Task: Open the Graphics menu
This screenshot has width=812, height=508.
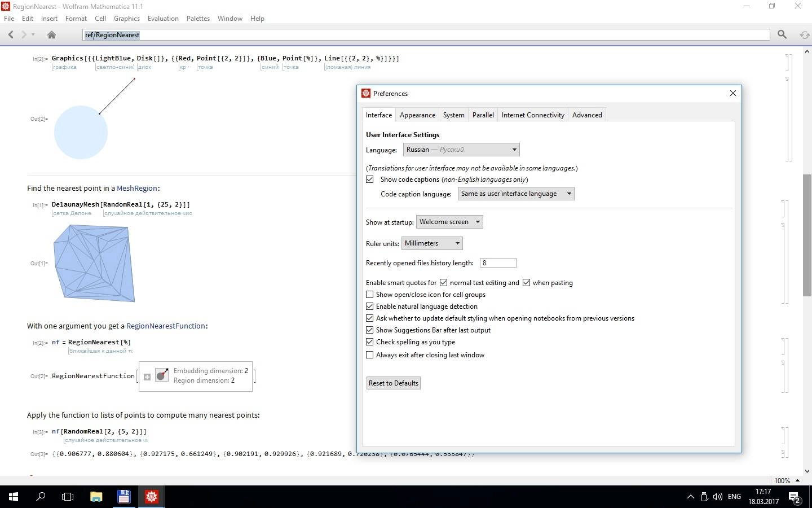Action: click(x=127, y=18)
